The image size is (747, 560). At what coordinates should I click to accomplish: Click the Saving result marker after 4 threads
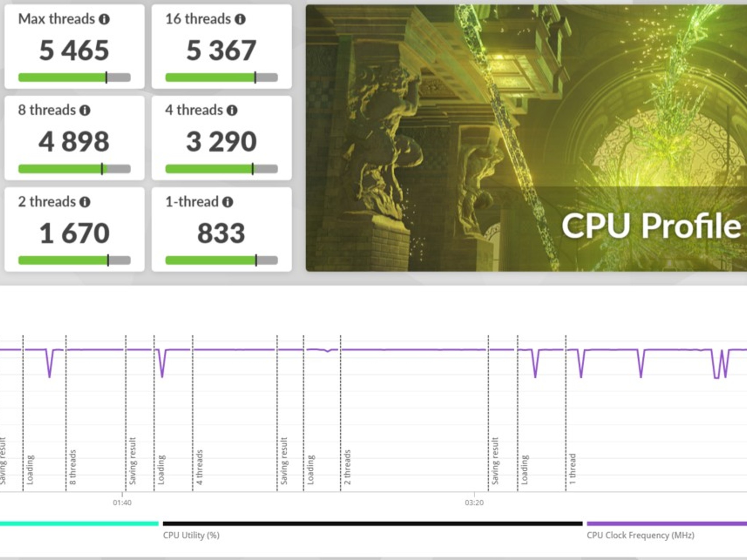point(284,461)
